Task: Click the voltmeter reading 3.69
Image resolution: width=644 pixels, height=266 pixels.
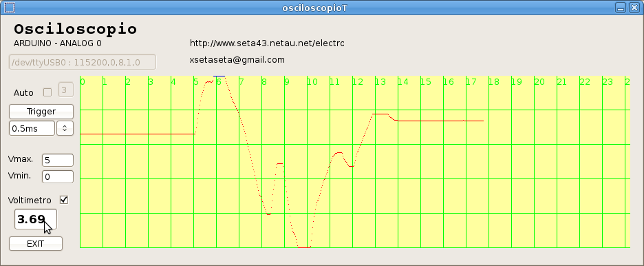Action: [x=36, y=219]
